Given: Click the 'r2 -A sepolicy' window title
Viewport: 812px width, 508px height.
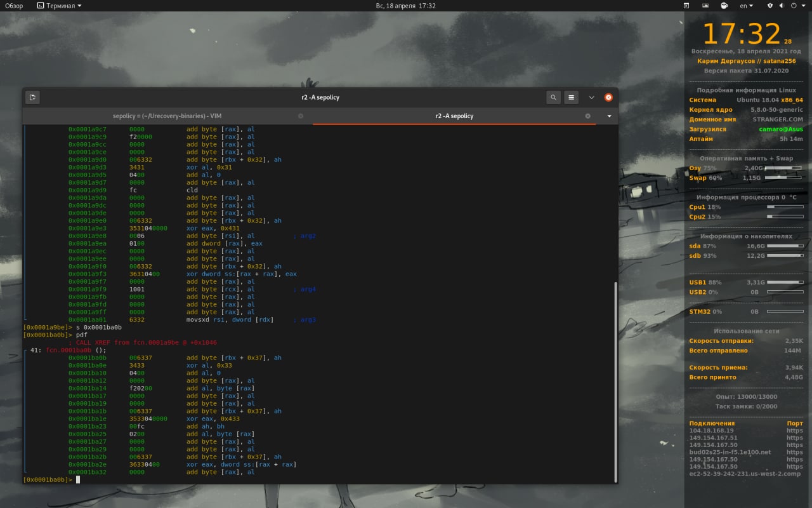Looking at the screenshot, I should [320, 97].
